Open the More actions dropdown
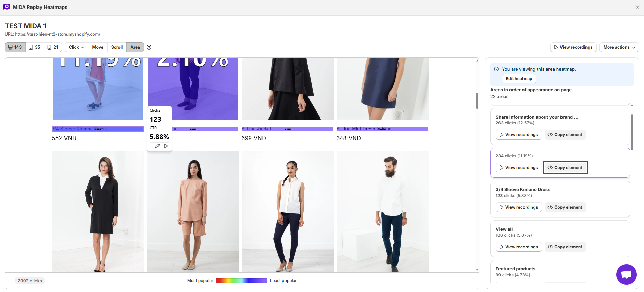This screenshot has height=292, width=644. coord(619,47)
